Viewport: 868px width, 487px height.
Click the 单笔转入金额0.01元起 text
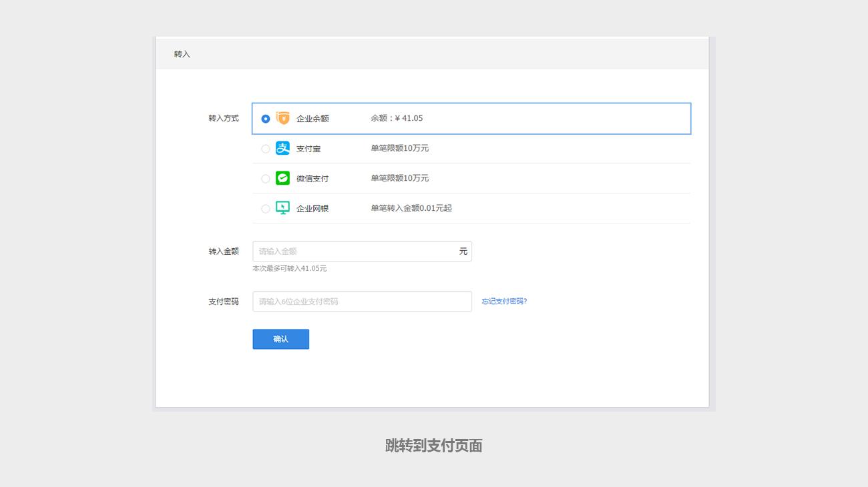411,208
